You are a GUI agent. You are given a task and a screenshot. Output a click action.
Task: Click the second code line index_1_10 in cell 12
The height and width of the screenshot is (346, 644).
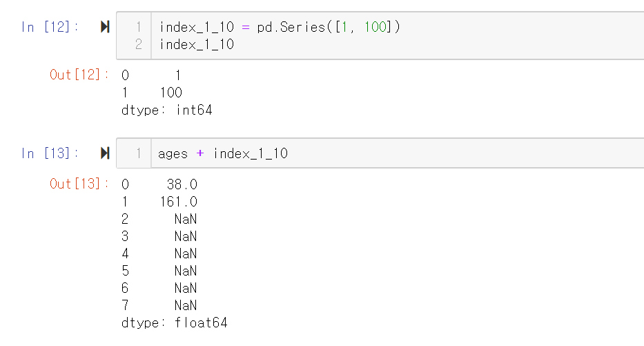(x=197, y=44)
